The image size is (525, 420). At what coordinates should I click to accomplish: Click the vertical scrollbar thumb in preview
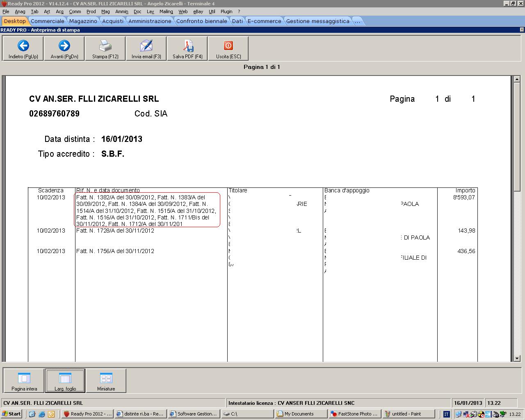517,136
